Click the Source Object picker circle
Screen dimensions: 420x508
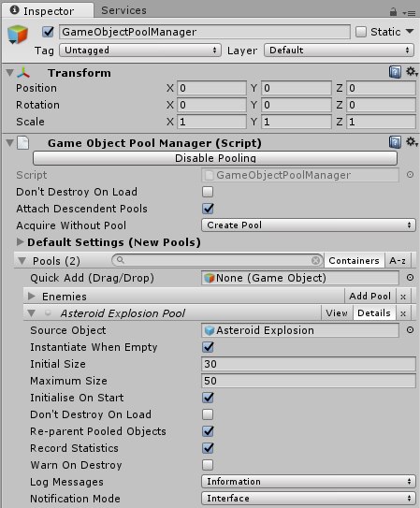[410, 330]
